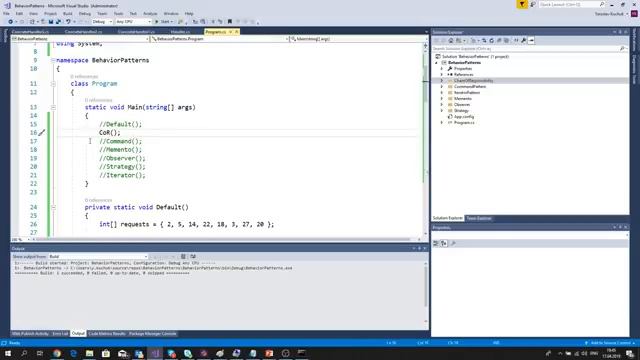Viewport: 640px width, 360px height.
Task: Click the Undo toolbar icon
Action: pyautogui.click(x=68, y=22)
